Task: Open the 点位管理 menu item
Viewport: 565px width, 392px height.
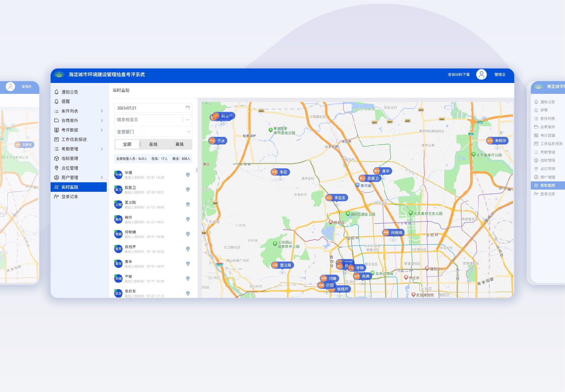Action: click(69, 168)
